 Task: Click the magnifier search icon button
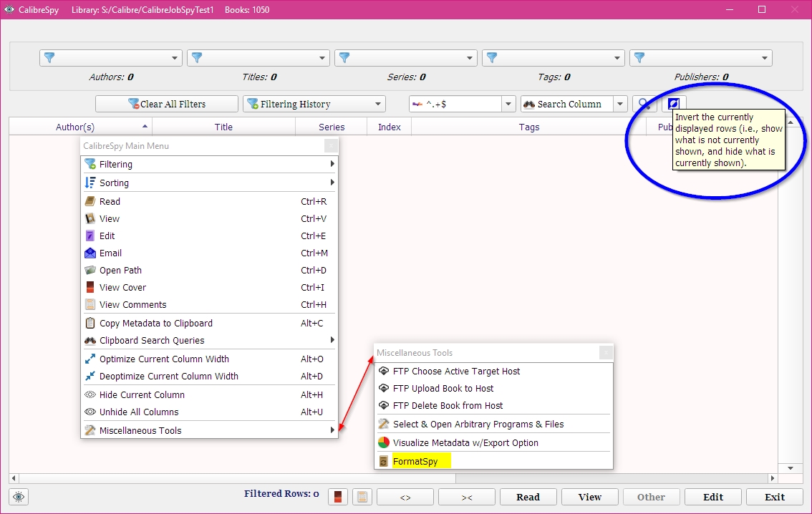point(644,104)
